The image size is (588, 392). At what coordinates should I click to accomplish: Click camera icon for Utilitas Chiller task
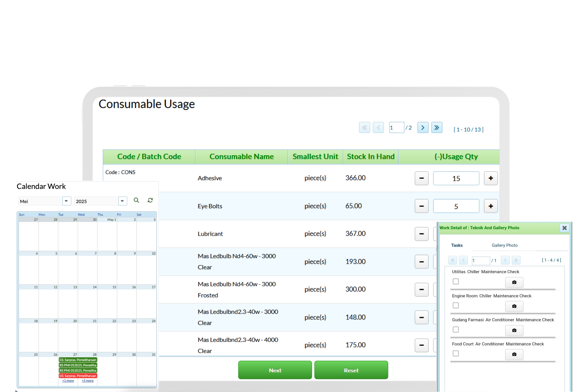pyautogui.click(x=514, y=282)
